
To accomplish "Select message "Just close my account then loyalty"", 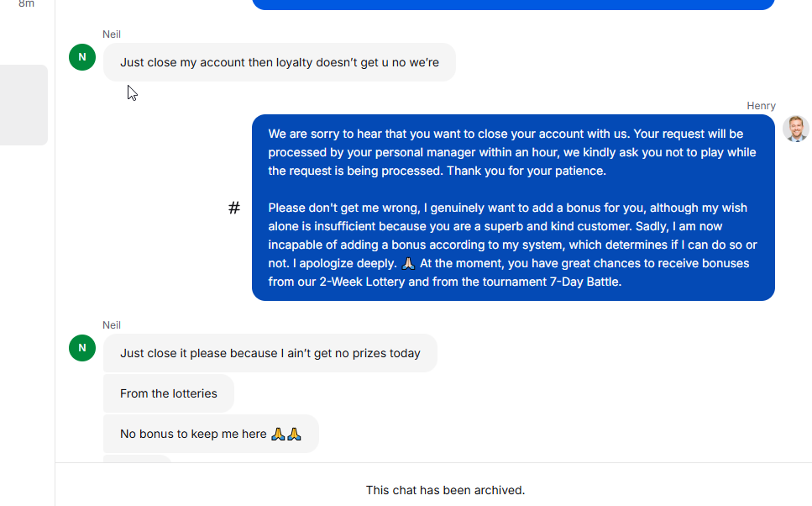I will 279,62.
